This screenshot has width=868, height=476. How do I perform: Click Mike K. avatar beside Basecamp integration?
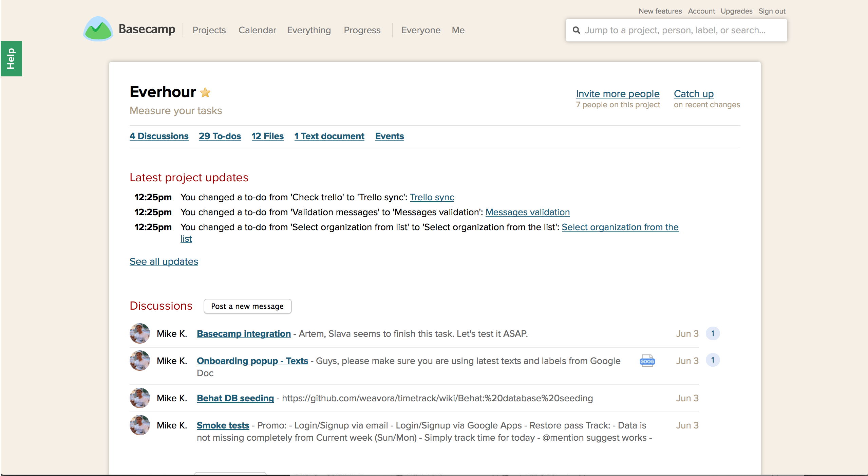point(140,333)
